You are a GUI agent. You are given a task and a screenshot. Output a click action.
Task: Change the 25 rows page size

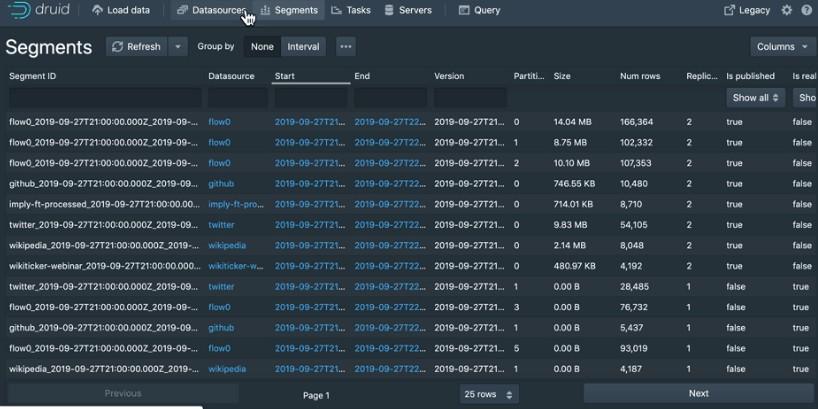489,394
